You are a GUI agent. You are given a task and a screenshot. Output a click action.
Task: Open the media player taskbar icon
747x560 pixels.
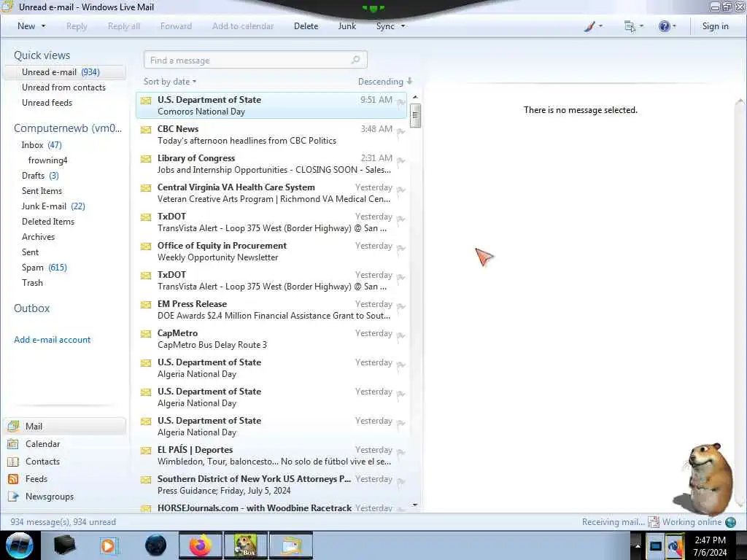(108, 545)
